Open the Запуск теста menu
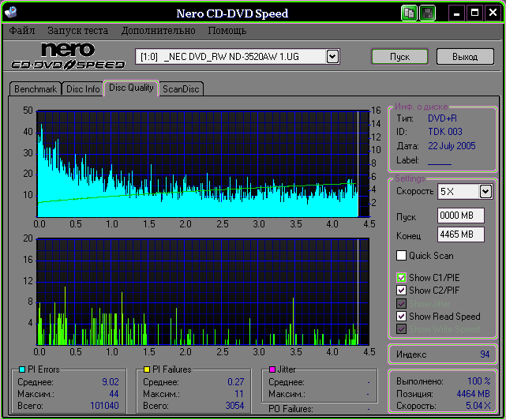506x420 pixels. (x=77, y=31)
